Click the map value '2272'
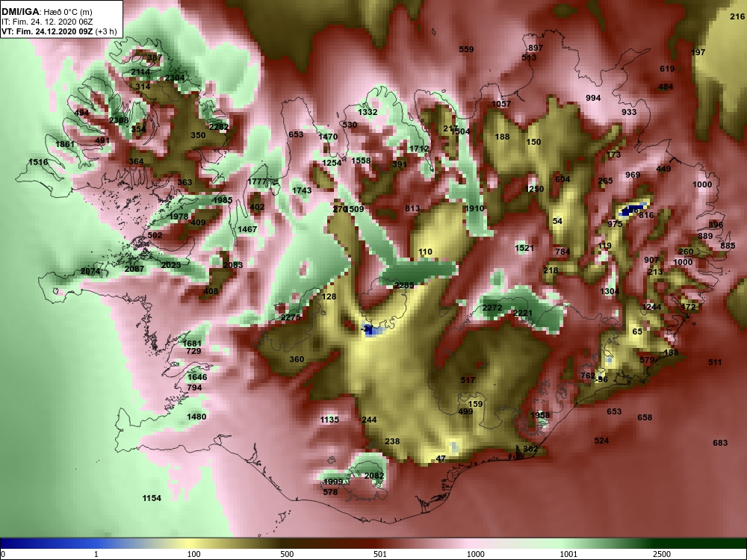Image resolution: width=747 pixels, height=560 pixels. click(x=492, y=308)
